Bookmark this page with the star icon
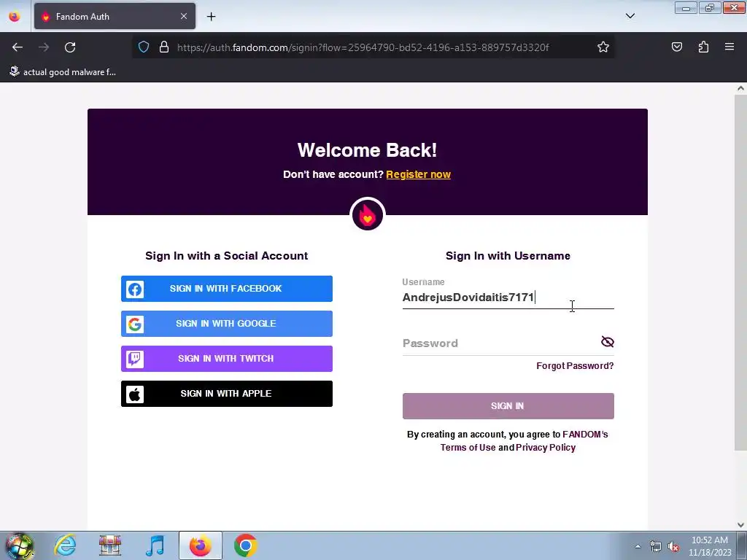Image resolution: width=747 pixels, height=560 pixels. pyautogui.click(x=603, y=47)
